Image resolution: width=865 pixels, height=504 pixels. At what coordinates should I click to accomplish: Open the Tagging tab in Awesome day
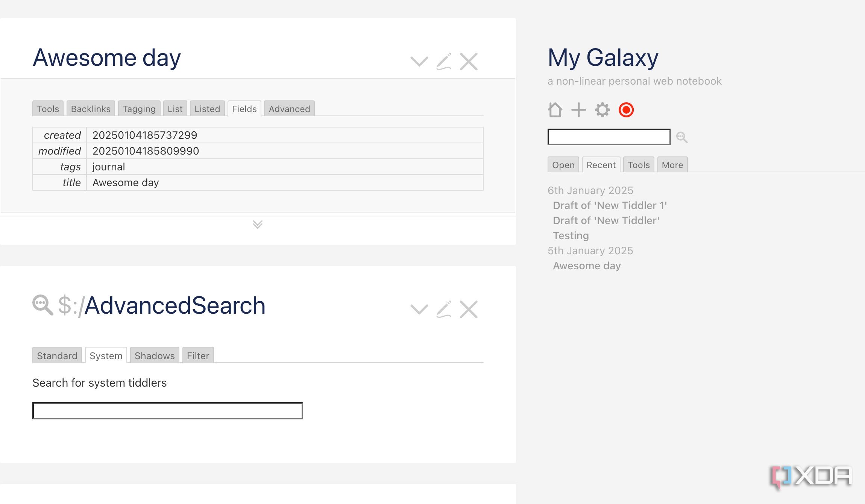139,109
